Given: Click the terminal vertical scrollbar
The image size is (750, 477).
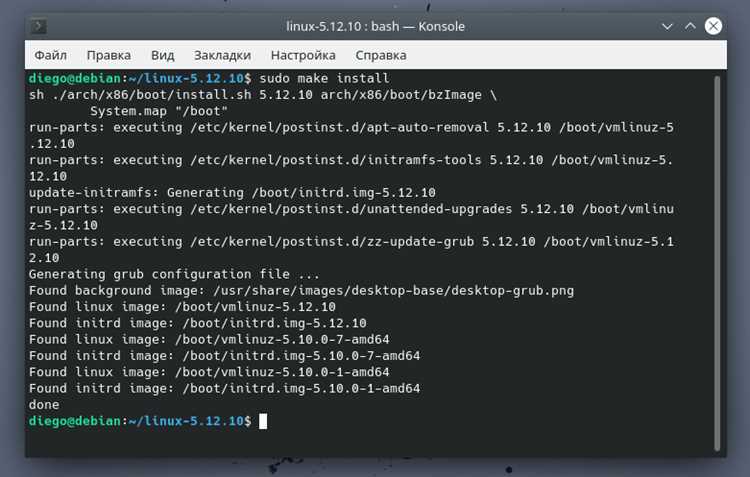Looking at the screenshot, I should [717, 263].
